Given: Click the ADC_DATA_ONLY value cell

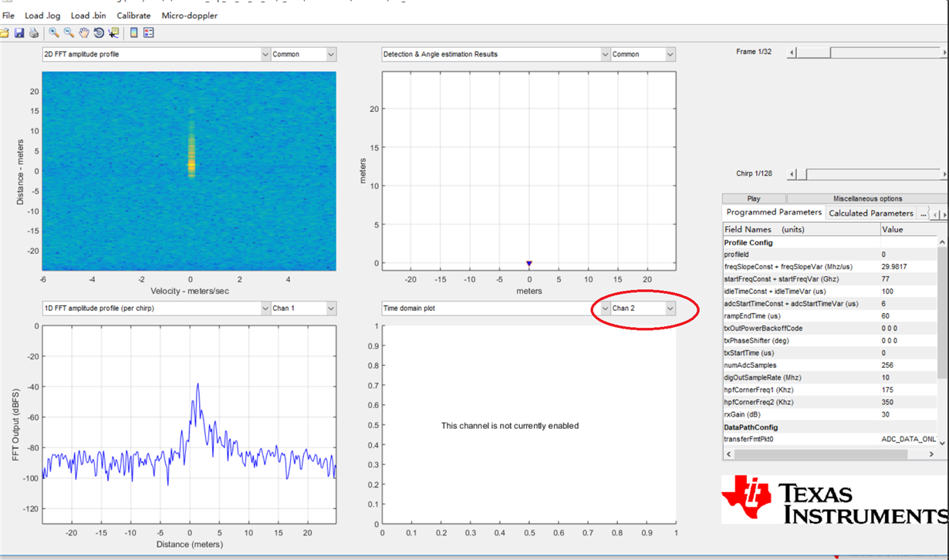Looking at the screenshot, I should 909,439.
